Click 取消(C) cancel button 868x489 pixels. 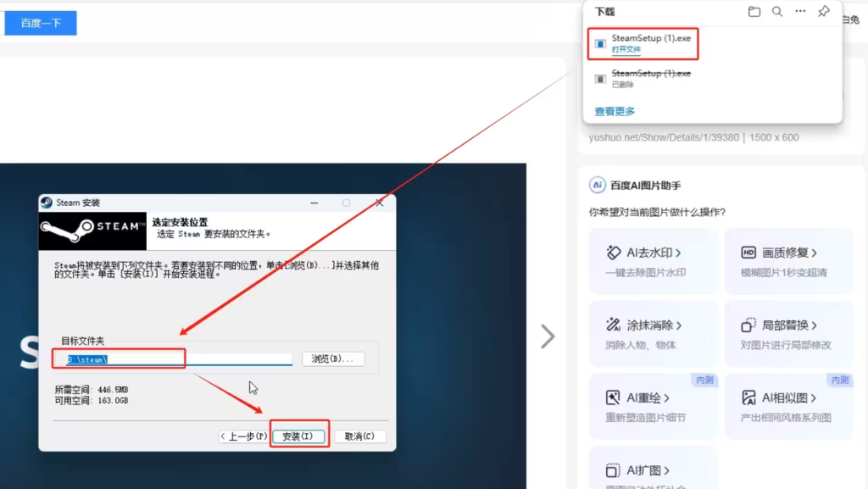point(359,436)
